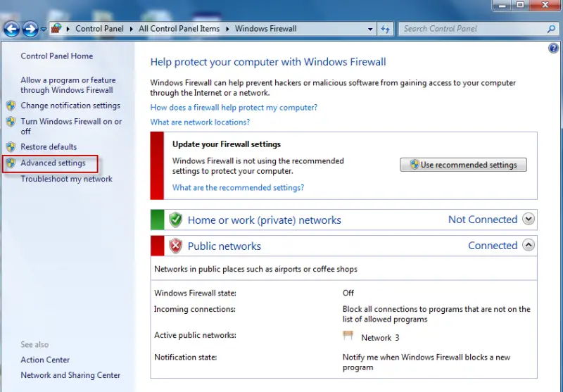The image size is (563, 392).
Task: Select All Control Panel Items breadcrumb
Action: coord(179,29)
